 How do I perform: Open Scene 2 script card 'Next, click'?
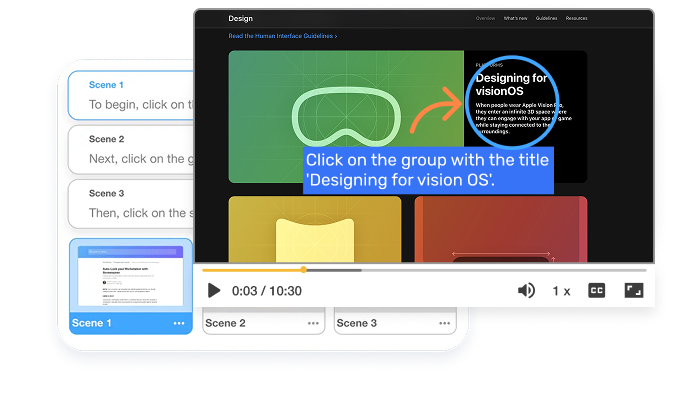pos(131,150)
